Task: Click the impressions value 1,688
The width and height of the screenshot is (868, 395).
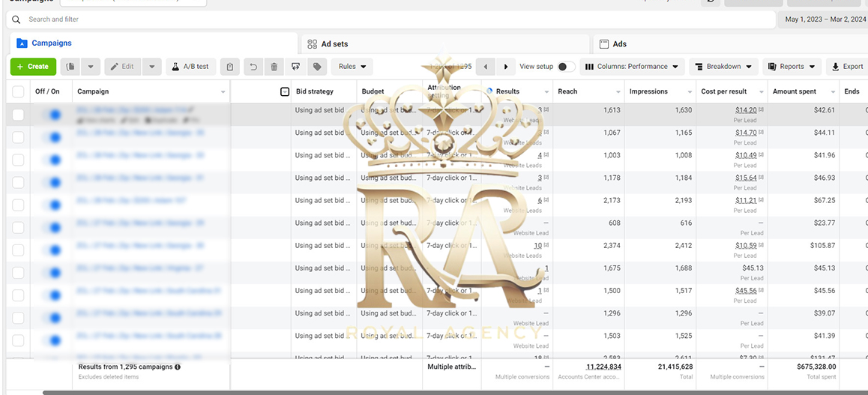Action: click(x=682, y=268)
